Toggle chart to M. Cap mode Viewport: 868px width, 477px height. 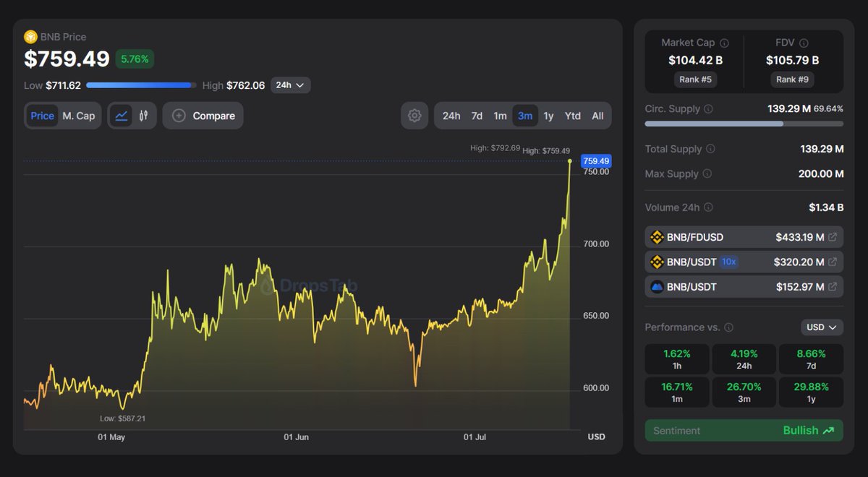click(78, 116)
